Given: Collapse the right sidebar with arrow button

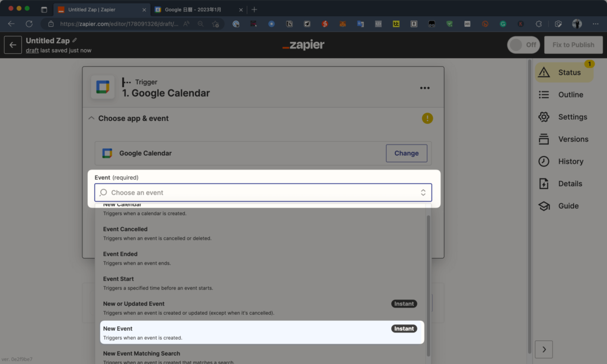Looking at the screenshot, I should (544, 350).
